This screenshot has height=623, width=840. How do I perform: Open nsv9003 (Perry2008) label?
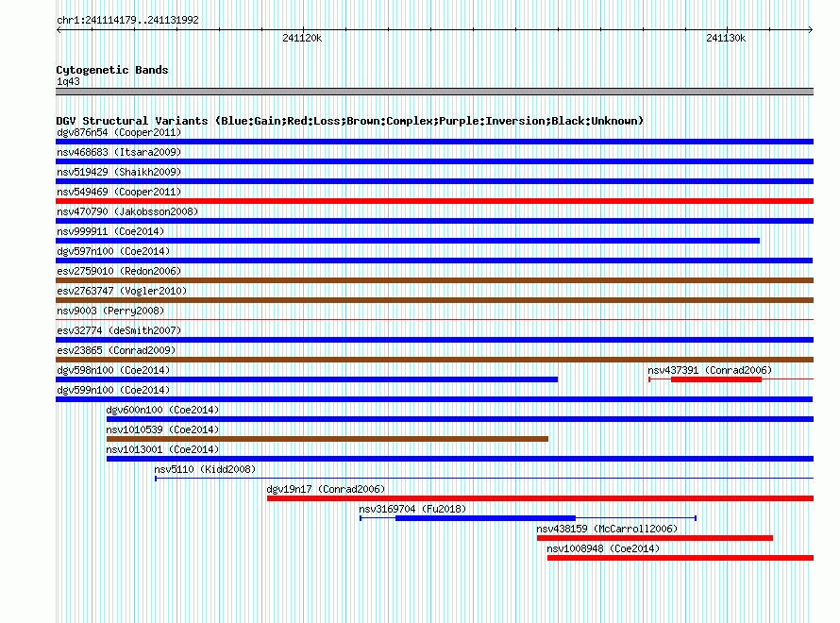110,311
